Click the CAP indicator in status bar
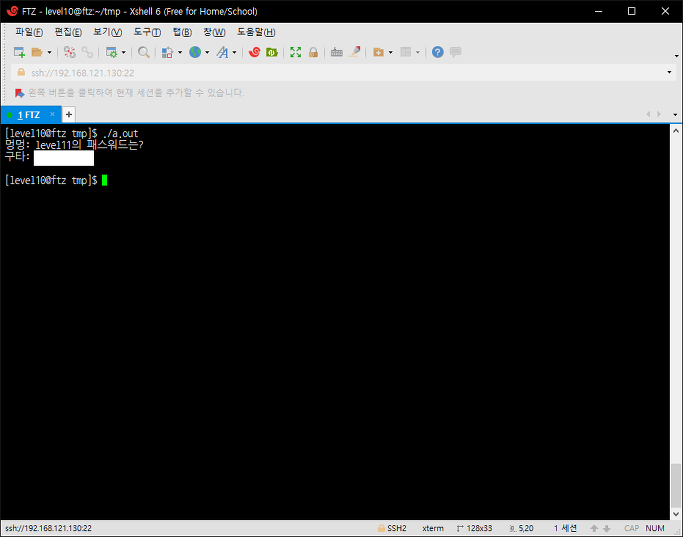This screenshot has width=683, height=537. (x=632, y=528)
